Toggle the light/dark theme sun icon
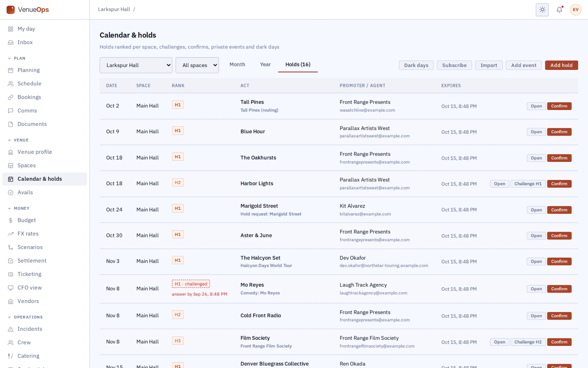The width and height of the screenshot is (588, 368). pos(542,10)
